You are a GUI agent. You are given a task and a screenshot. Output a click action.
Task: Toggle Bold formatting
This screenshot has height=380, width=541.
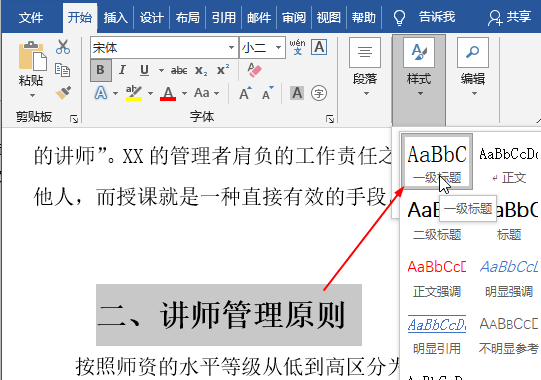[100, 70]
